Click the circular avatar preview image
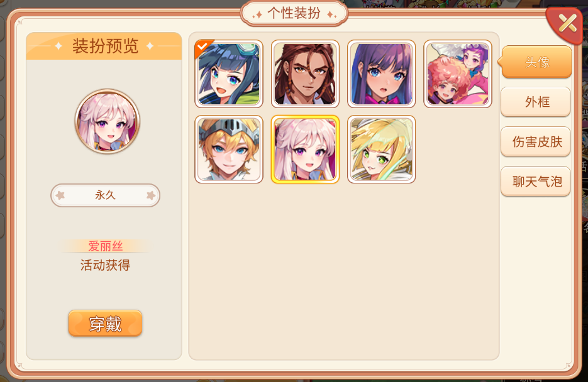The height and width of the screenshot is (382, 588). pyautogui.click(x=108, y=121)
